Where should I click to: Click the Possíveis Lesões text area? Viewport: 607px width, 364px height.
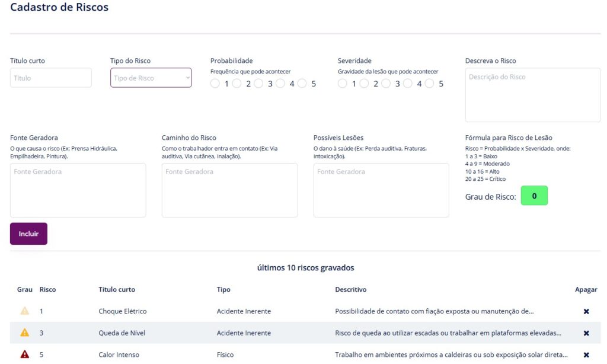pyautogui.click(x=381, y=190)
